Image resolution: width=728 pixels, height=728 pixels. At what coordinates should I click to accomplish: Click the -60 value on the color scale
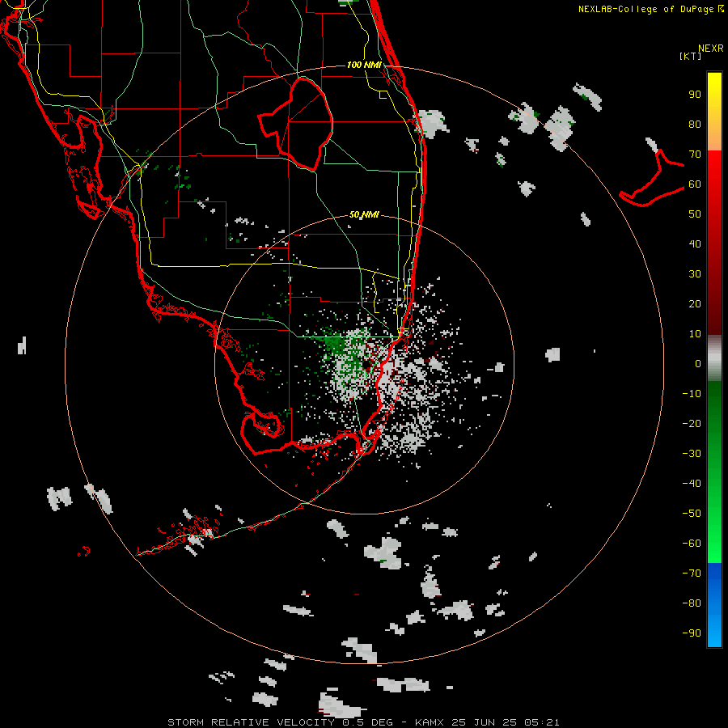tap(692, 544)
